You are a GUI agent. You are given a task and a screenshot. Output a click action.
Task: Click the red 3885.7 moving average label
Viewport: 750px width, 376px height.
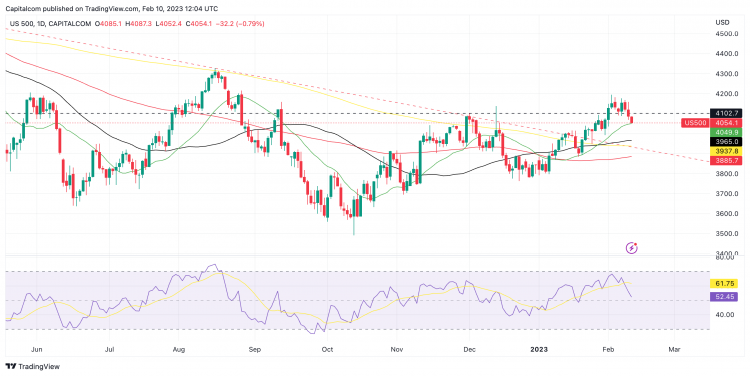point(726,161)
